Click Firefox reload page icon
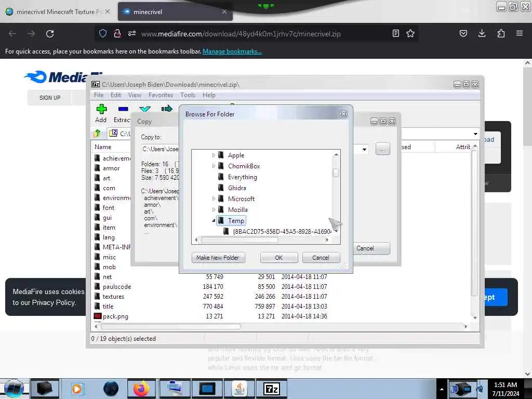The image size is (532, 399). (x=50, y=34)
